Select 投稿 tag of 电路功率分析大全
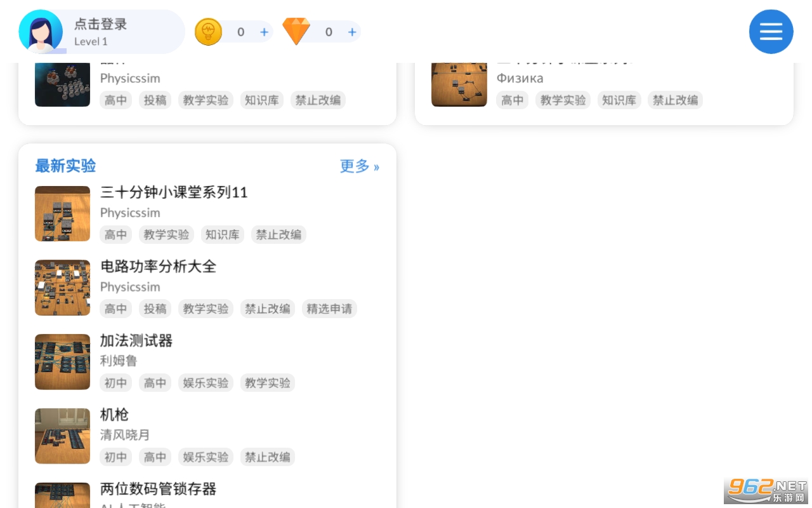812x508 pixels. [x=155, y=309]
